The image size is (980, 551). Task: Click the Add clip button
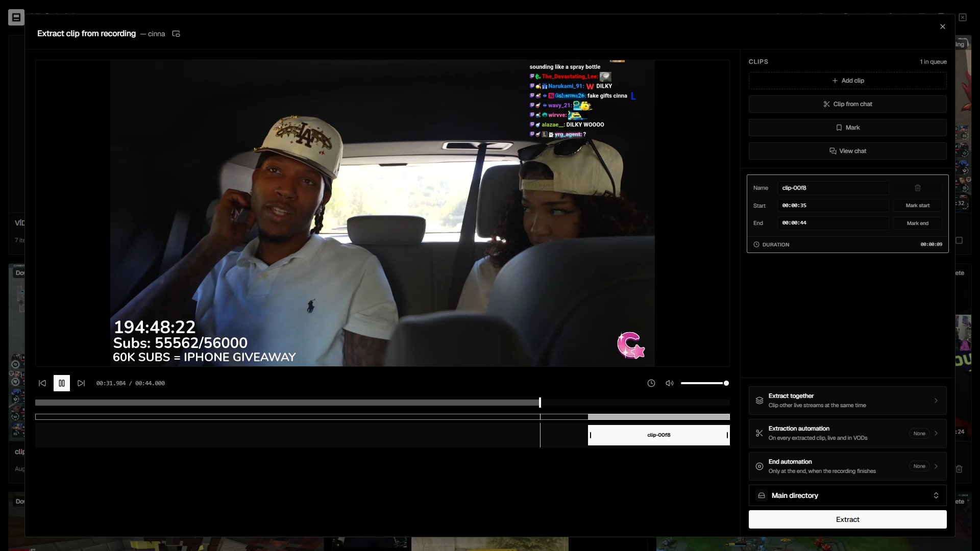click(848, 81)
